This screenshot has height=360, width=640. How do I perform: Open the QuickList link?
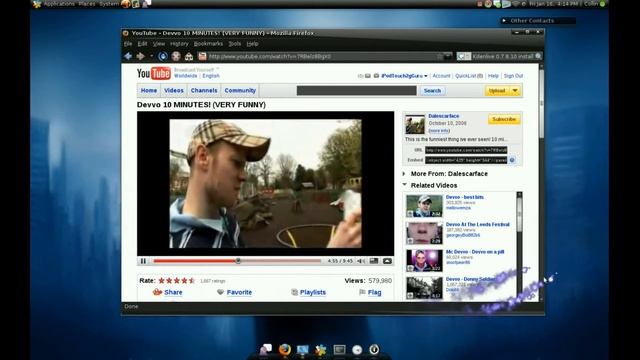(469, 76)
